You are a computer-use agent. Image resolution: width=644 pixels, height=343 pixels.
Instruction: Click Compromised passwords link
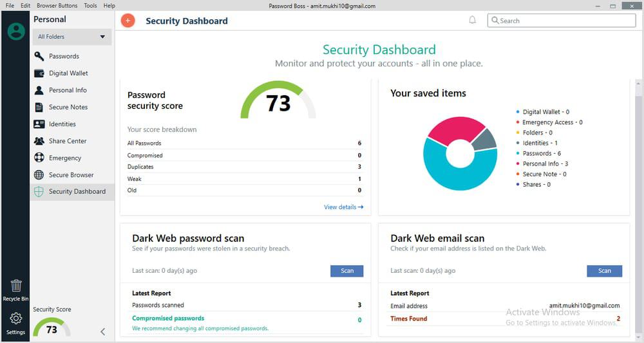(x=168, y=318)
